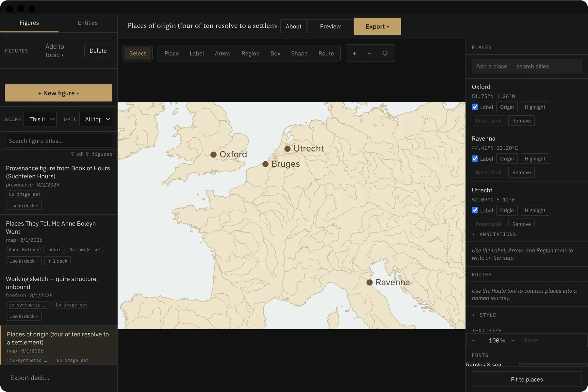
Task: Click the Bruges marker on the map
Action: pyautogui.click(x=266, y=164)
